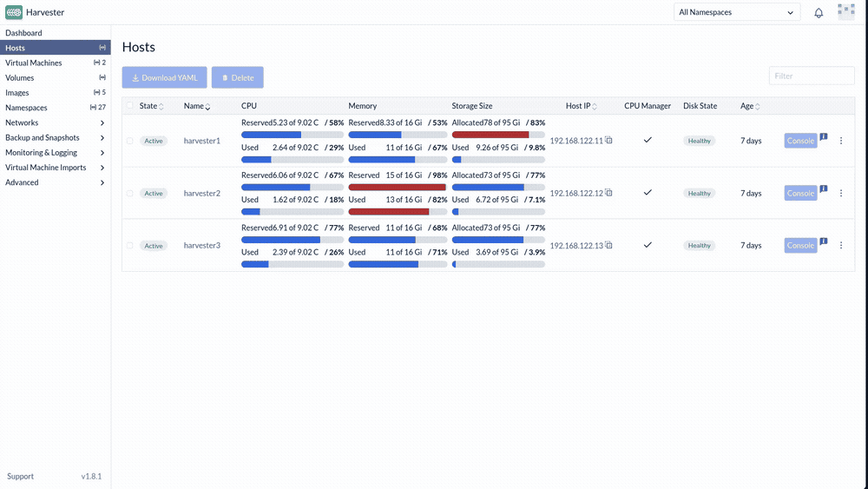Click info badge beside harvester1 Console

point(824,136)
